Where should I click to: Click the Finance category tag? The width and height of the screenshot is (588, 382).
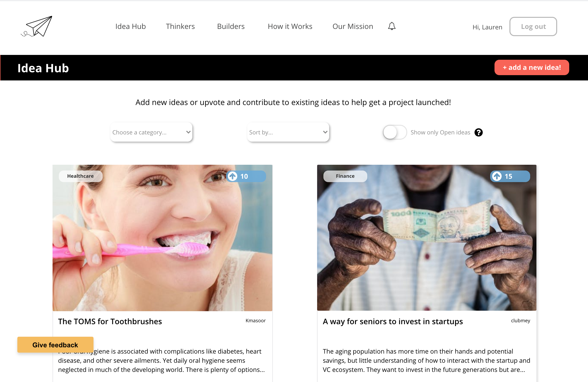(345, 176)
